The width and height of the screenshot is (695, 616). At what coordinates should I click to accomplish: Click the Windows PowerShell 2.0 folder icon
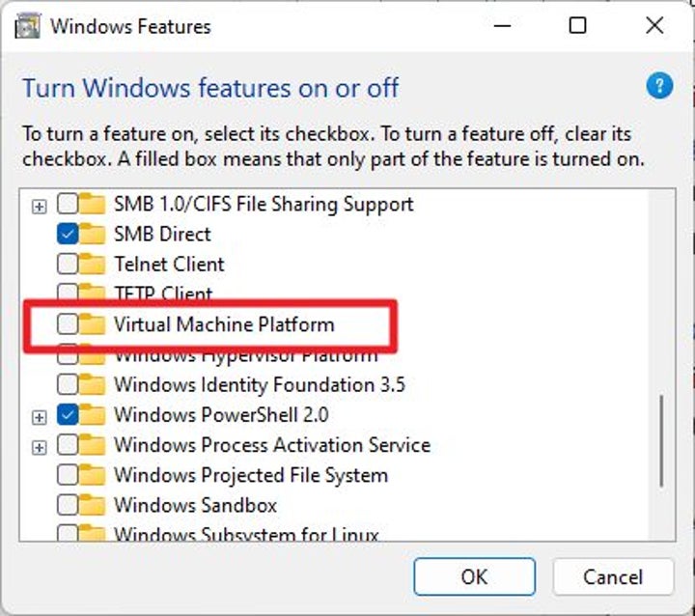(x=93, y=415)
